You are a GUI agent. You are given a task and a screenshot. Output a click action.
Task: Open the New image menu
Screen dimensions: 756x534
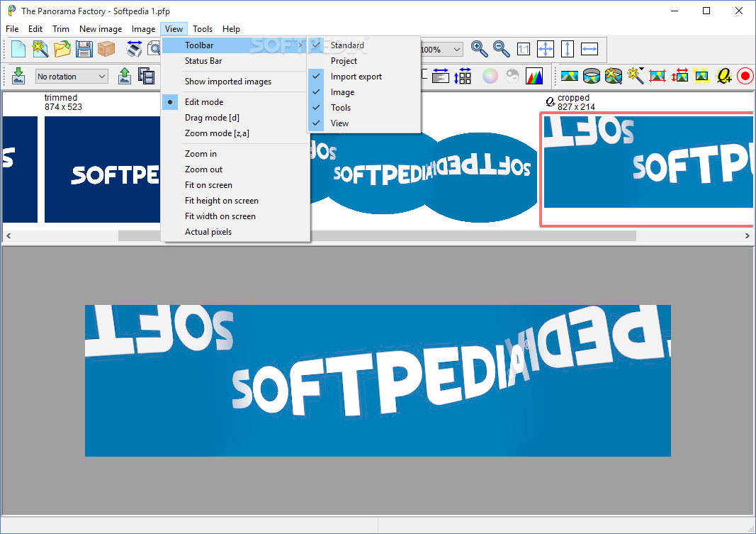click(101, 29)
